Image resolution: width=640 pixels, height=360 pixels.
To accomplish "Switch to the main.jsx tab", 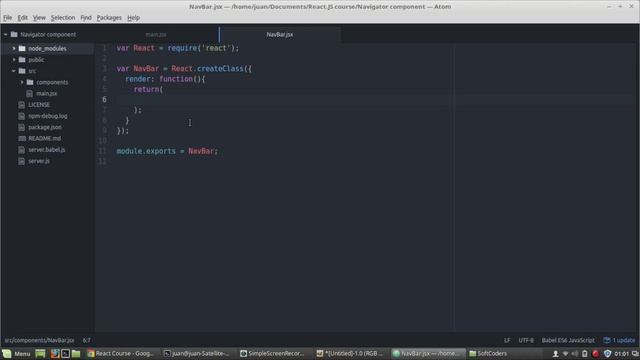I will 156,35.
